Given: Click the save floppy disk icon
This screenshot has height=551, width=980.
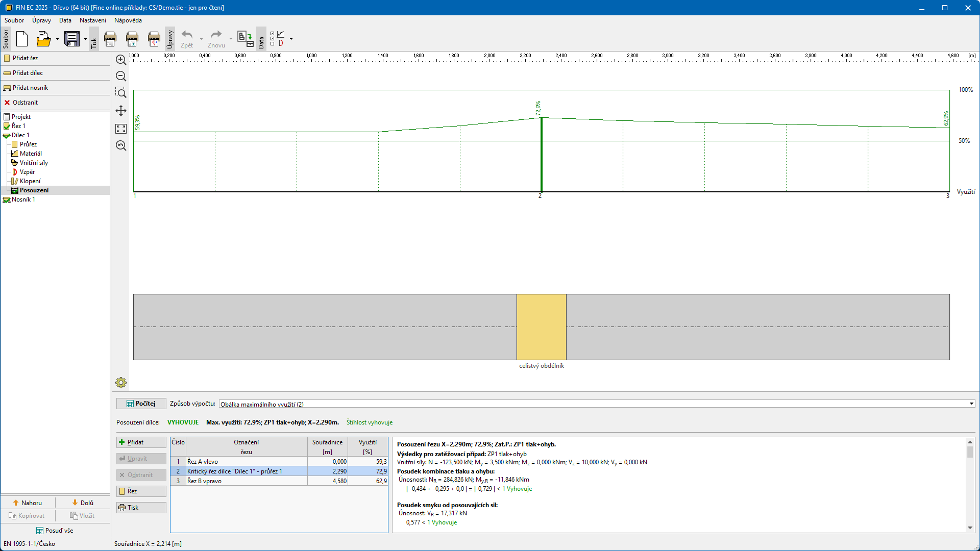Looking at the screenshot, I should [x=72, y=39].
